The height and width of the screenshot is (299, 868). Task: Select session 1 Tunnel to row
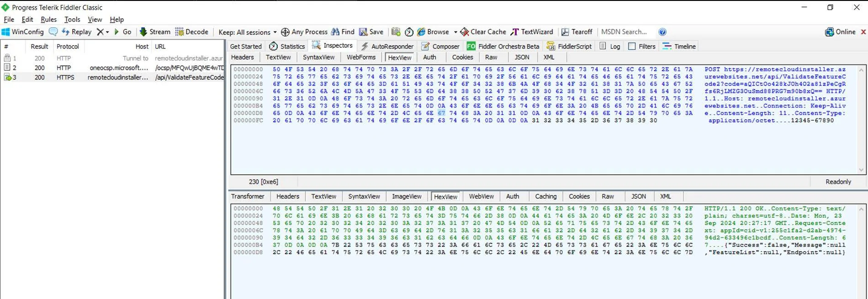point(113,58)
